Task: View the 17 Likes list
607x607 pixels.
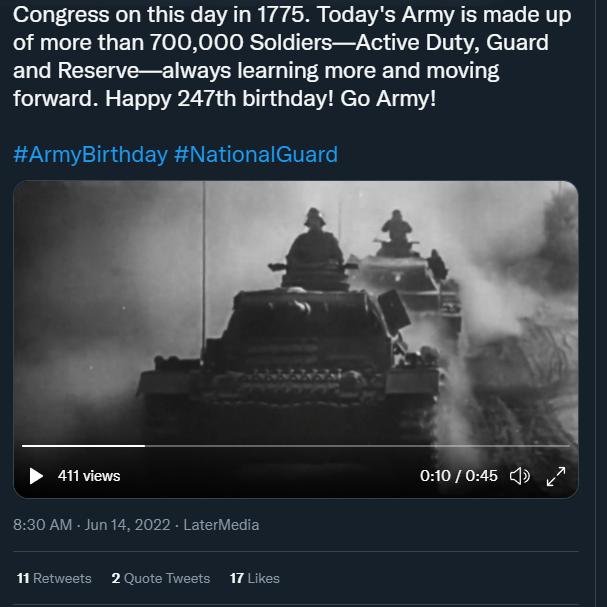Action: 254,578
